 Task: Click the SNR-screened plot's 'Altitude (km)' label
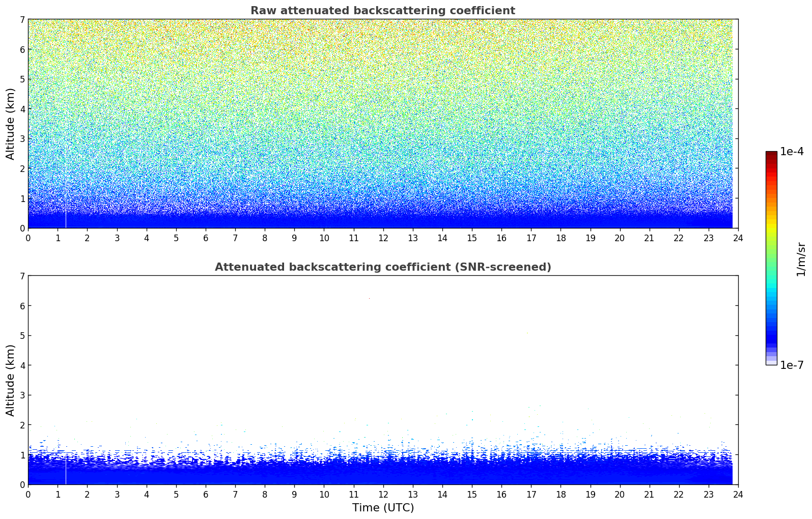11,380
